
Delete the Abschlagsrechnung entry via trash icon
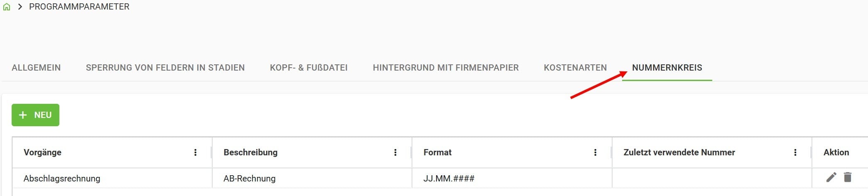tap(848, 177)
